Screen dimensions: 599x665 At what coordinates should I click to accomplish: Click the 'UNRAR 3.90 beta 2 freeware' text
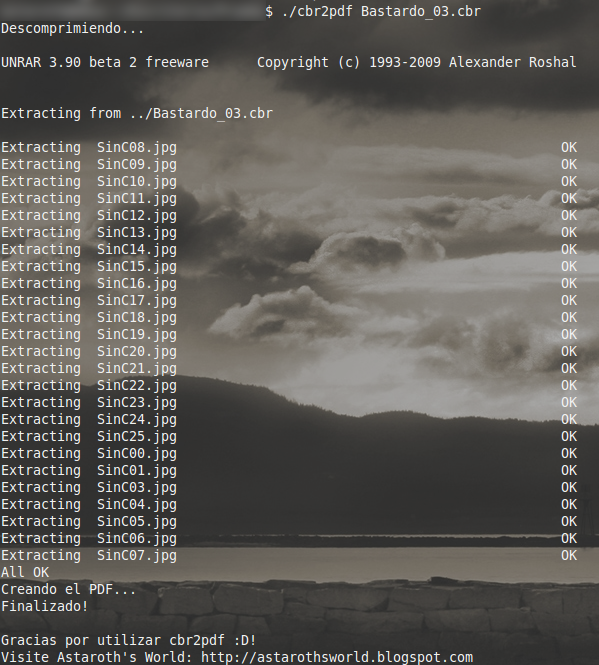[105, 62]
